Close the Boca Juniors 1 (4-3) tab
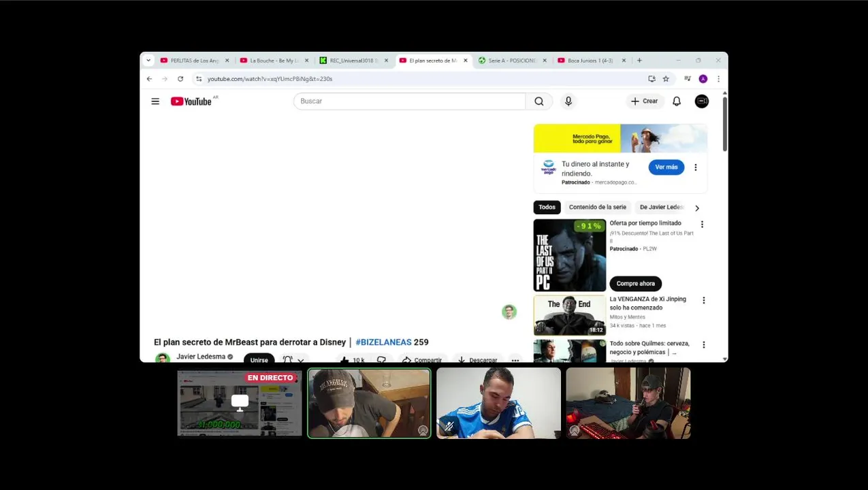The width and height of the screenshot is (868, 490). tap(624, 61)
